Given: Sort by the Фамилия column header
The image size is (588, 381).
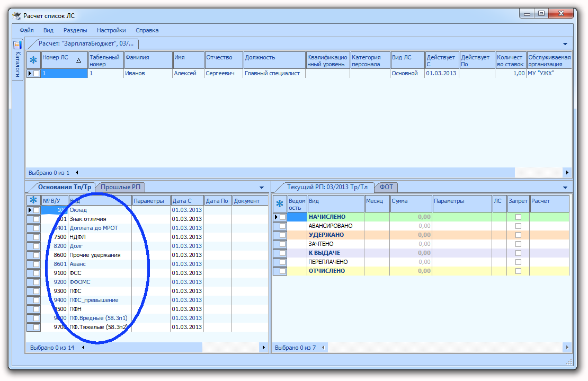Looking at the screenshot, I should [x=148, y=60].
